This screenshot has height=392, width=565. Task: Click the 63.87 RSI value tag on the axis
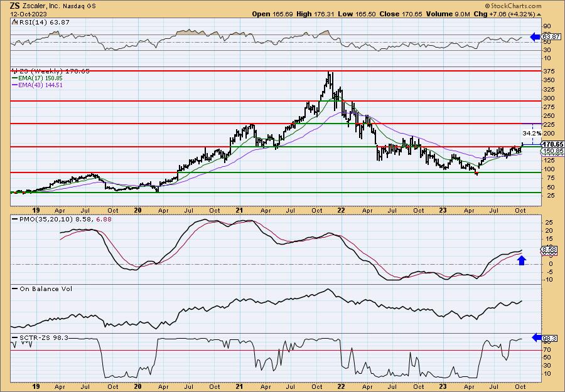(x=551, y=37)
